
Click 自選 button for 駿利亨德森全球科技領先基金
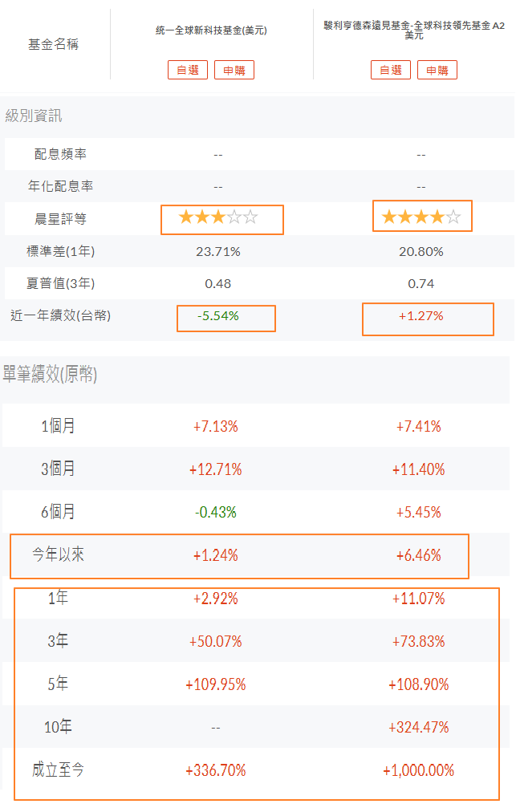tap(391, 70)
